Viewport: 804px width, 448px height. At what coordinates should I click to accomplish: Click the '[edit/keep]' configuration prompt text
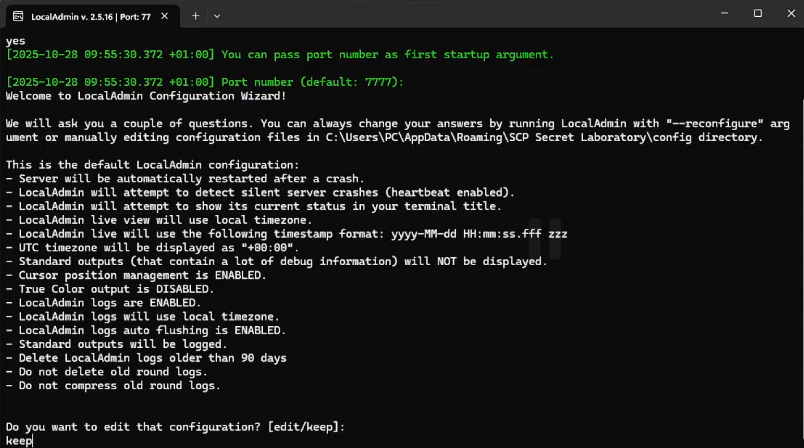tap(303, 427)
